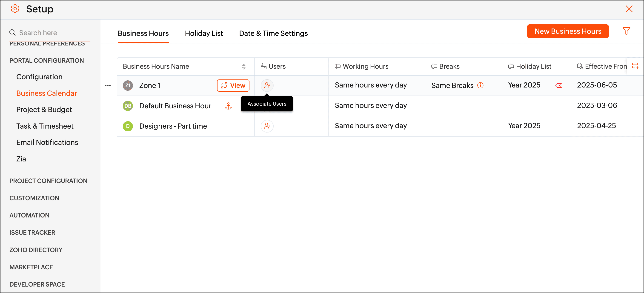Open Zone 1 row more options
644x293 pixels.
coord(108,85)
